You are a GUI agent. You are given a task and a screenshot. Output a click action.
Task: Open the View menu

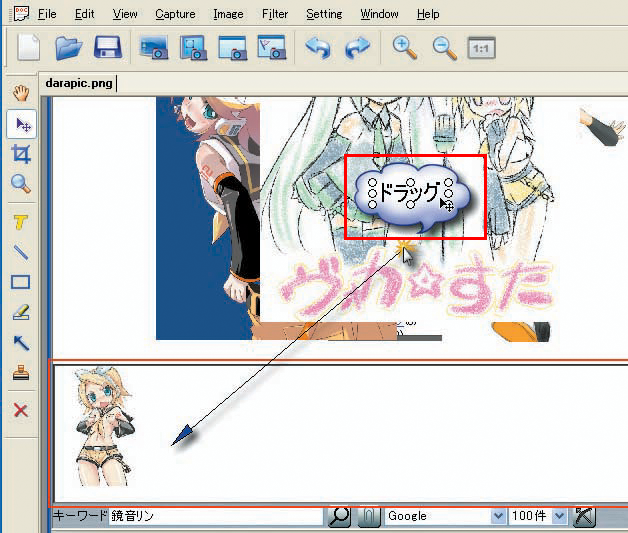tap(125, 14)
